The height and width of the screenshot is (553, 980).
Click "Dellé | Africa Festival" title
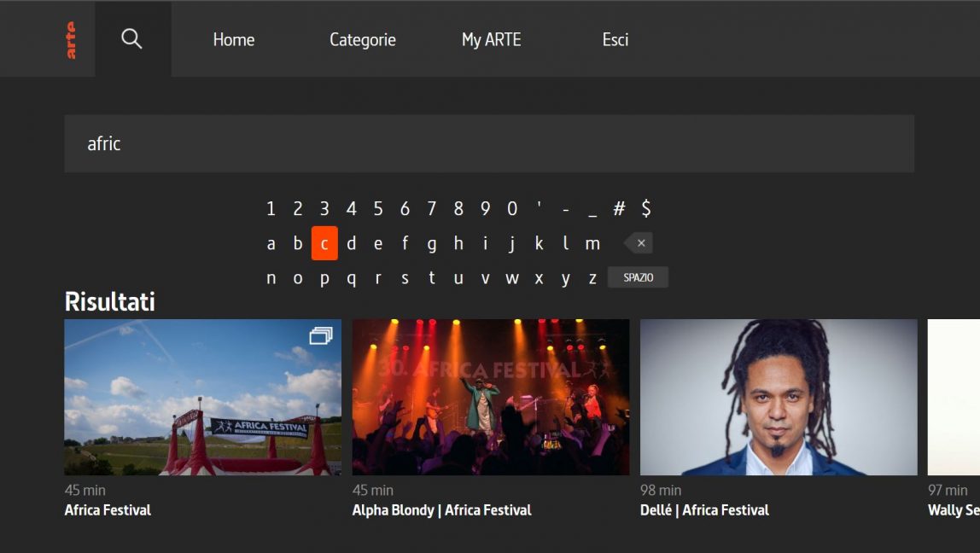[704, 509]
